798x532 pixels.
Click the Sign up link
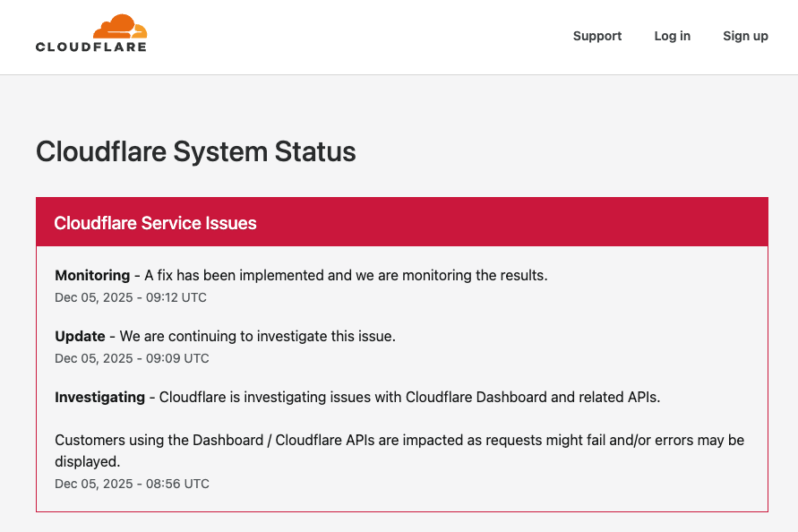click(745, 36)
